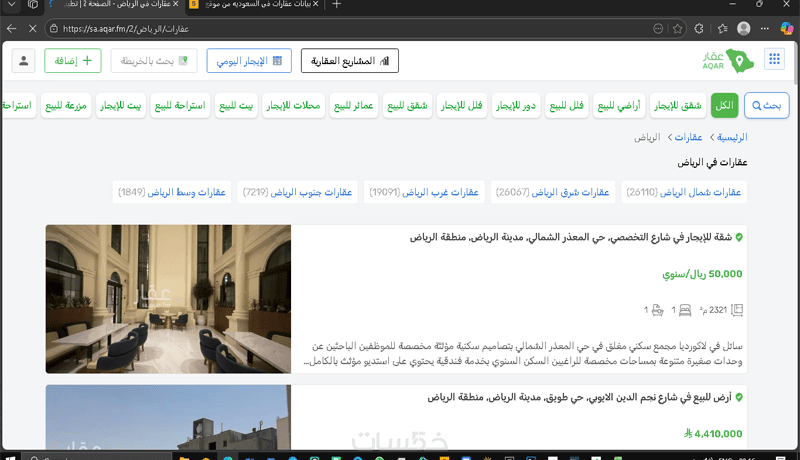Select مزرعة للبيع category
800x460 pixels.
[66, 105]
